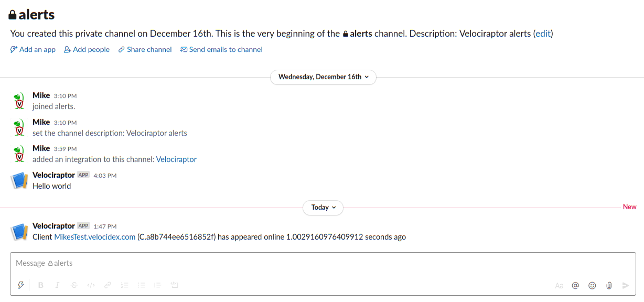Mention someone with the @ icon

pos(575,286)
